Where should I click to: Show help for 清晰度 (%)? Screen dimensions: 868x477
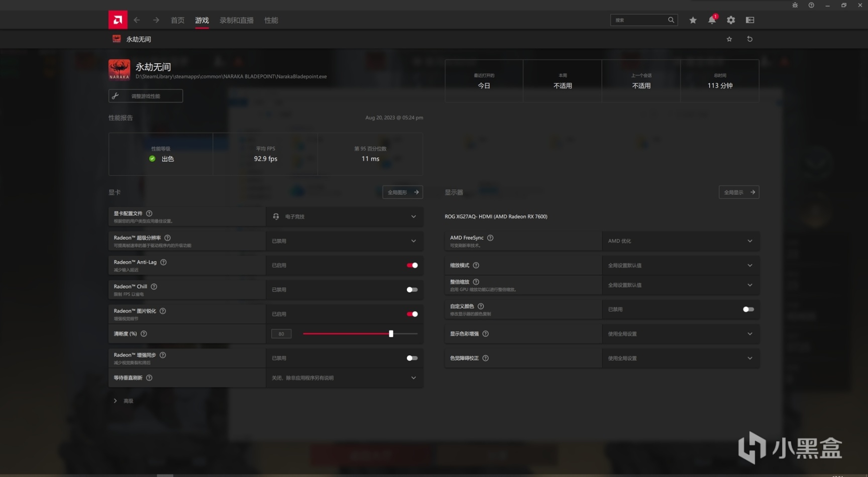click(x=144, y=334)
